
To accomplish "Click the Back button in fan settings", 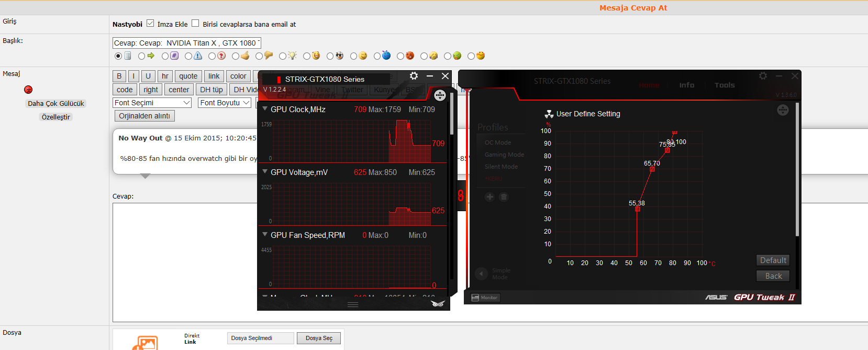I will [773, 276].
